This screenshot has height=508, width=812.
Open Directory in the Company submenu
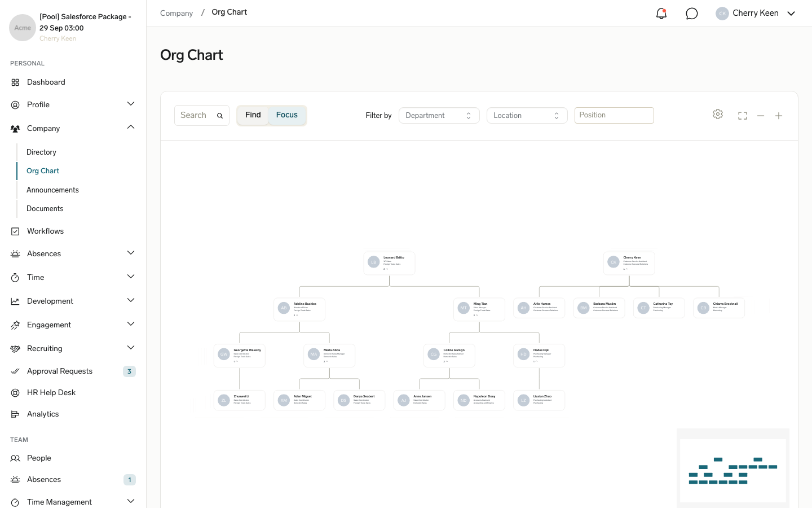[41, 152]
